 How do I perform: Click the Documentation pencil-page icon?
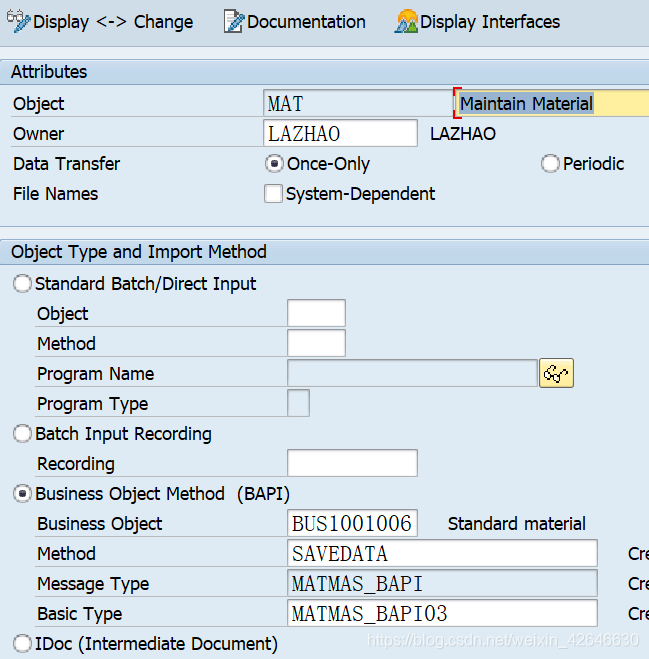[x=234, y=21]
